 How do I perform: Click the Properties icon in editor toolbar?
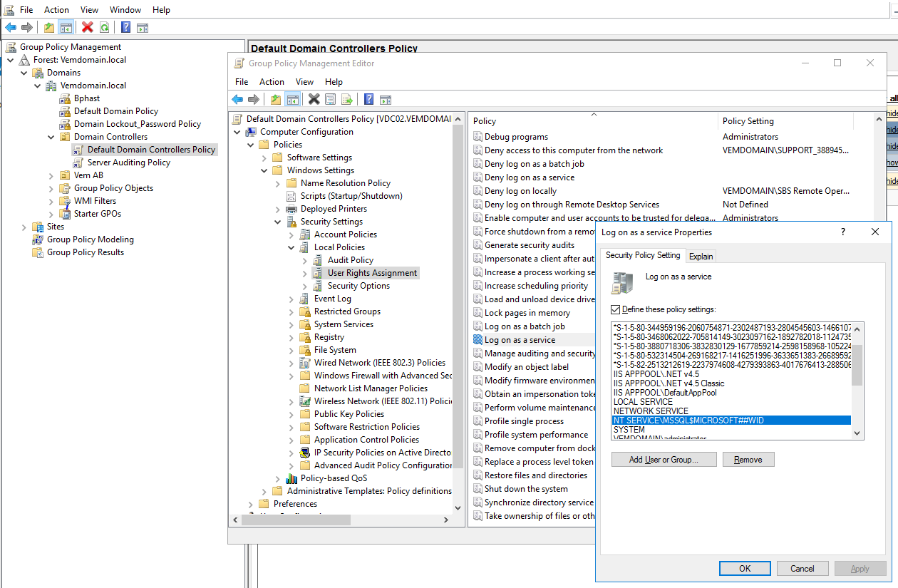pos(331,99)
